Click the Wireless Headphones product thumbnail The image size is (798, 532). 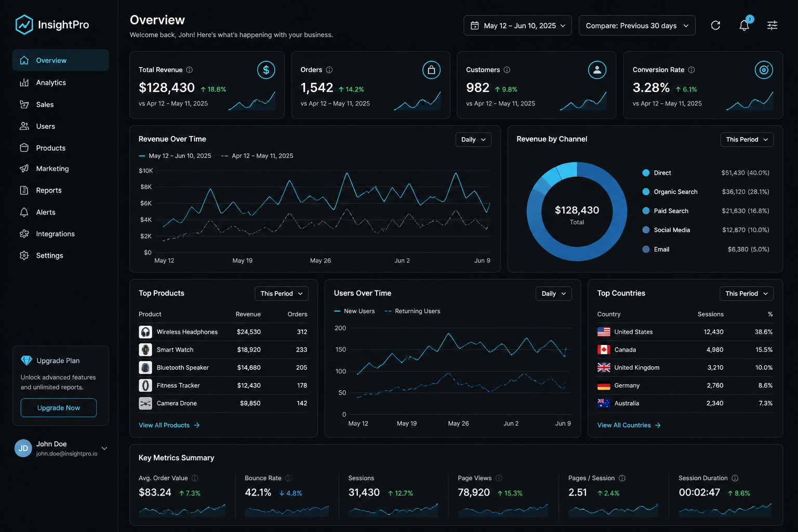pyautogui.click(x=145, y=332)
